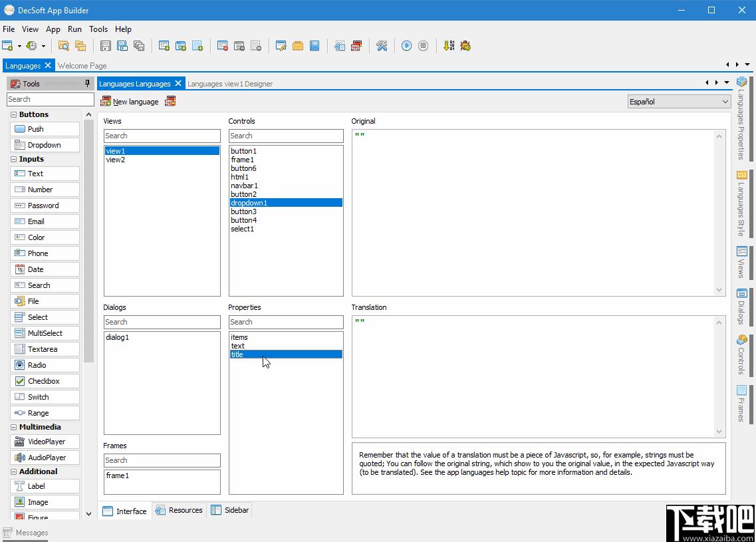Switch to Languages view1 Designer tab

[x=229, y=84]
